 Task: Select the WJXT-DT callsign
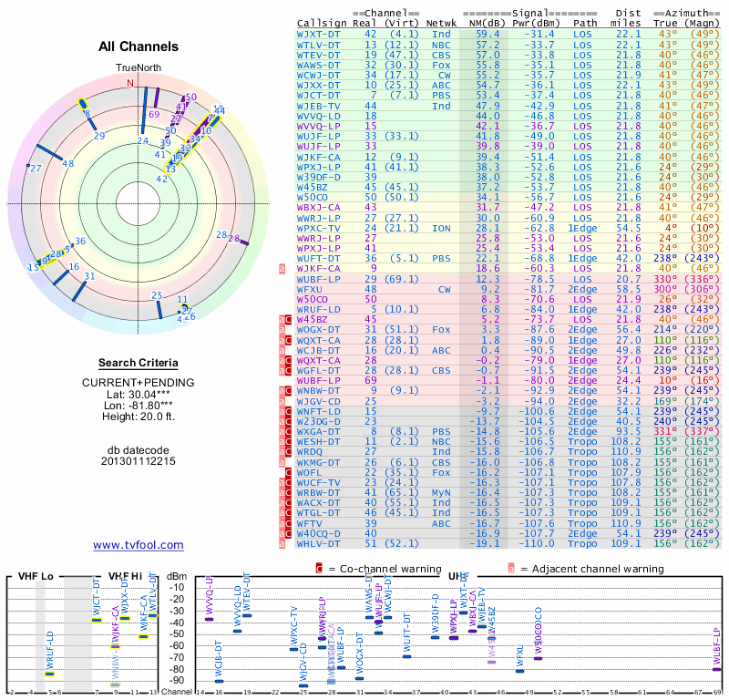(318, 35)
